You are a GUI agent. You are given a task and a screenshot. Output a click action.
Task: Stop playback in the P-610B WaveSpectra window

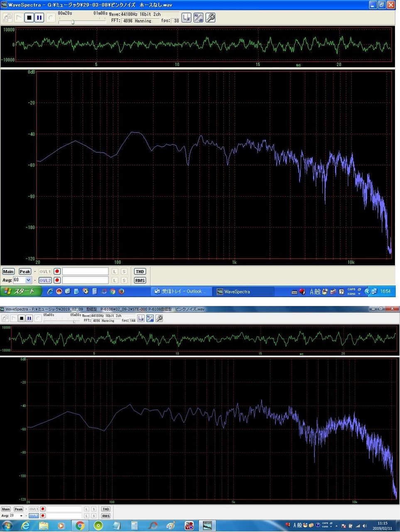pyautogui.click(x=22, y=318)
